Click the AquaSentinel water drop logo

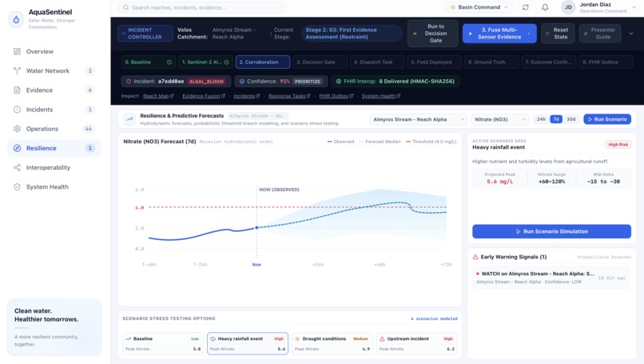(x=16, y=19)
